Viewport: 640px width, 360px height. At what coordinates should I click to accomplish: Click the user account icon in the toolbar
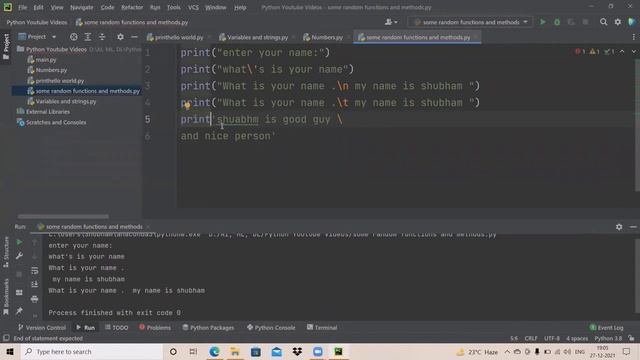point(391,22)
